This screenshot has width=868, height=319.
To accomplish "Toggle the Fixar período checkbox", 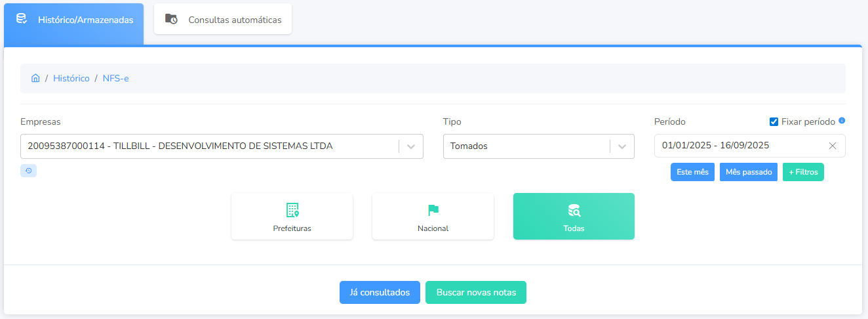I will tap(774, 121).
